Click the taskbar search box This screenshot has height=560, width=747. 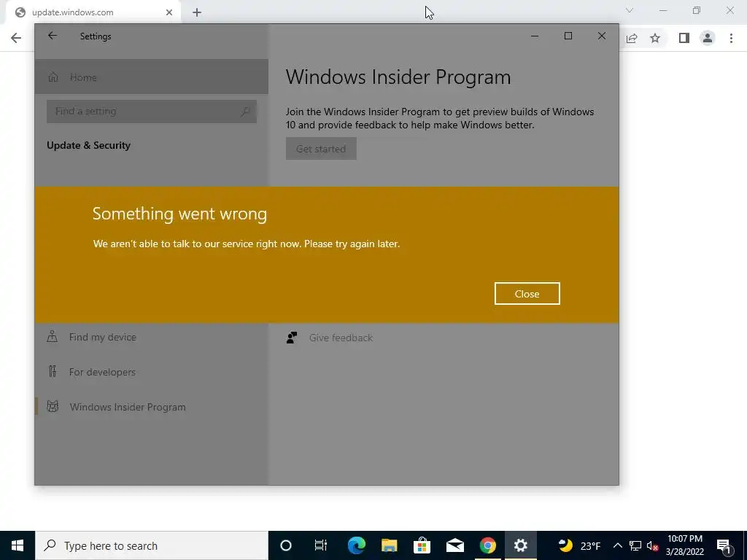(x=152, y=545)
